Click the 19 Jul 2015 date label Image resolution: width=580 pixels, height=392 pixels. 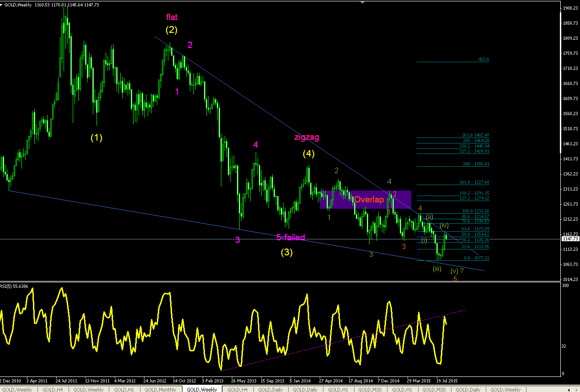pyautogui.click(x=447, y=380)
